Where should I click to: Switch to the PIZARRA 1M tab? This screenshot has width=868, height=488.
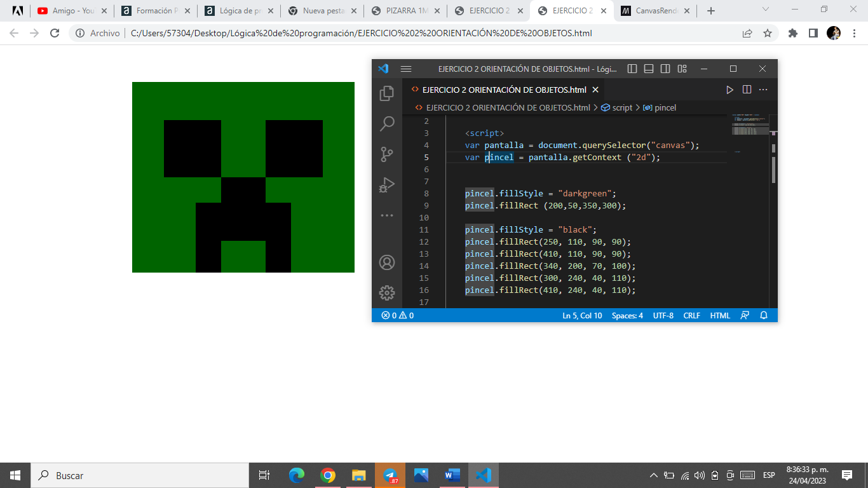pyautogui.click(x=405, y=11)
